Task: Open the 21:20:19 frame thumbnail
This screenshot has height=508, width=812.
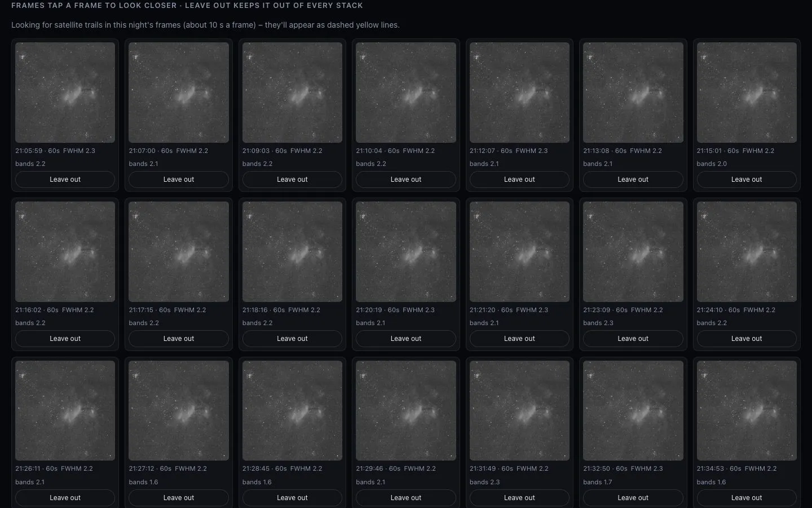Action: pyautogui.click(x=406, y=252)
